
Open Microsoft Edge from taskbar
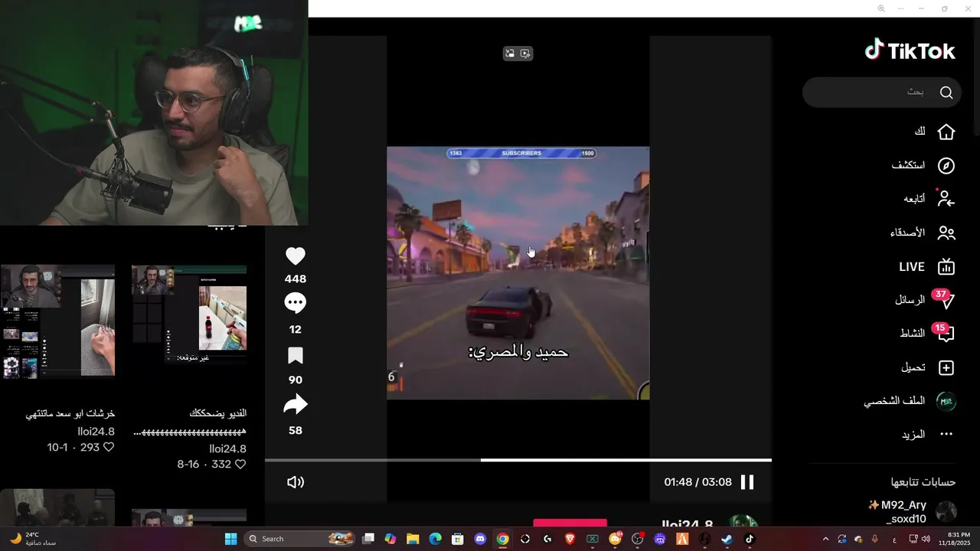[x=435, y=539]
